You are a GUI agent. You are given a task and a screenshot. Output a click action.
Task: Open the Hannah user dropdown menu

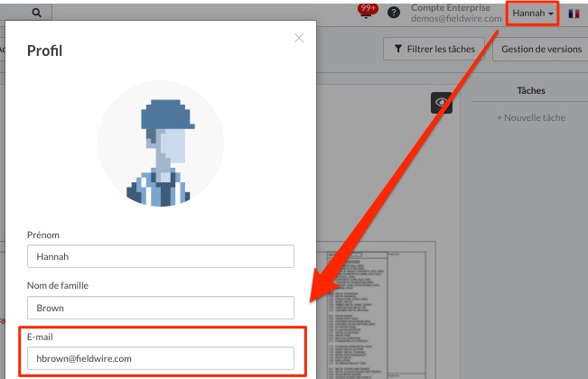pos(533,14)
